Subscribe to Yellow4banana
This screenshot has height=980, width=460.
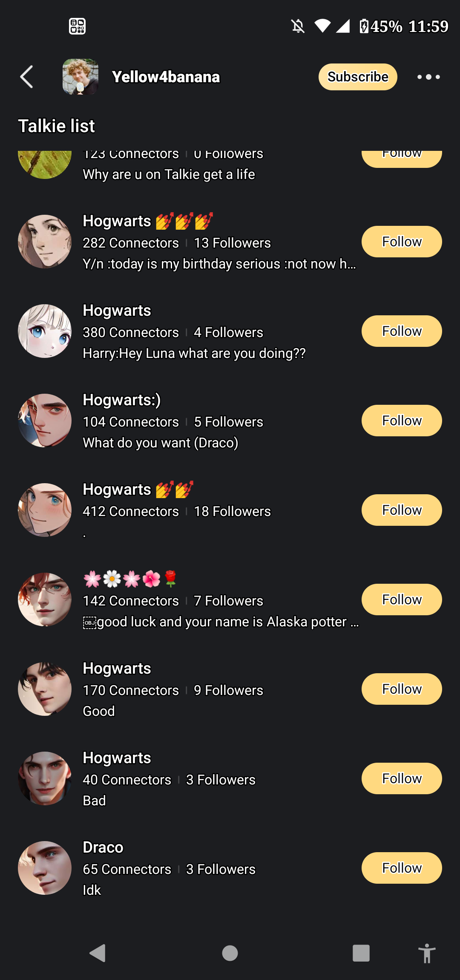point(358,77)
